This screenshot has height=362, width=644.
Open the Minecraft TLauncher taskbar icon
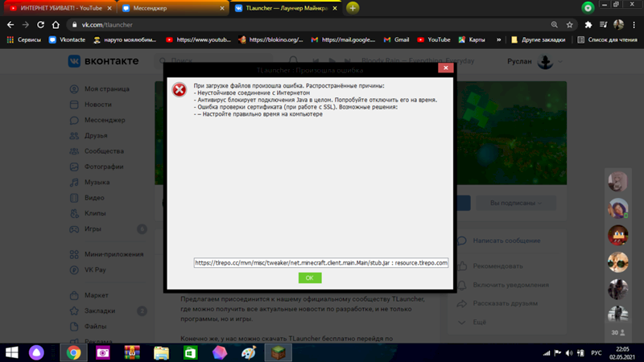tap(278, 352)
